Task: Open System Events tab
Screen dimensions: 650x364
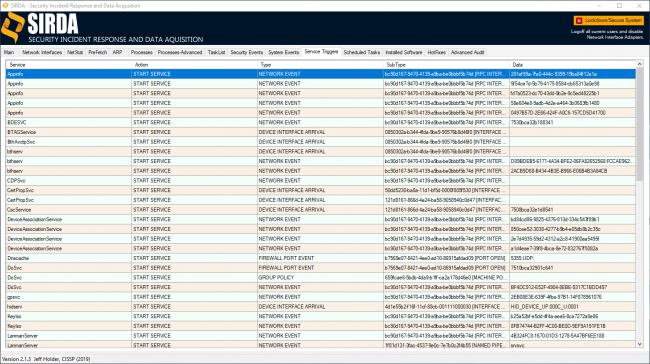Action: pyautogui.click(x=284, y=52)
